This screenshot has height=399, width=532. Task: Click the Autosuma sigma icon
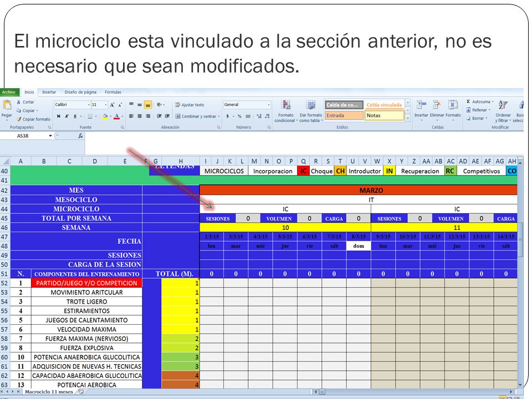pyautogui.click(x=468, y=101)
